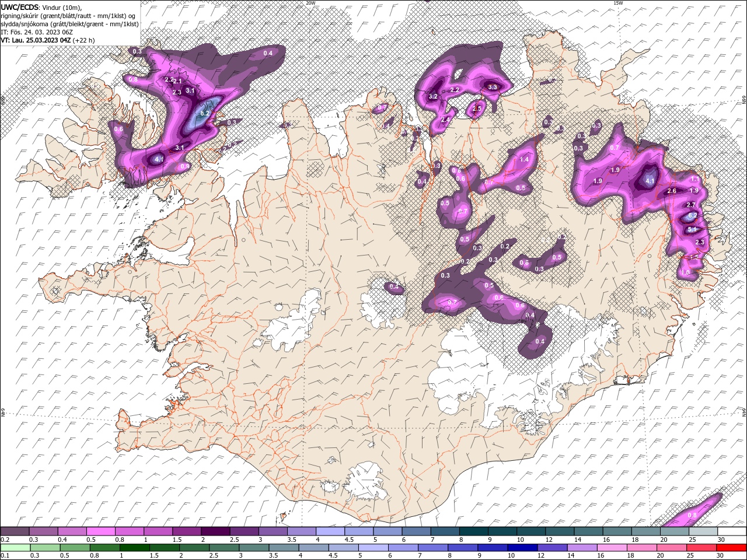This screenshot has width=747, height=560.
Task: Select the pale gray snow swatch at 25
Action: 703,531
